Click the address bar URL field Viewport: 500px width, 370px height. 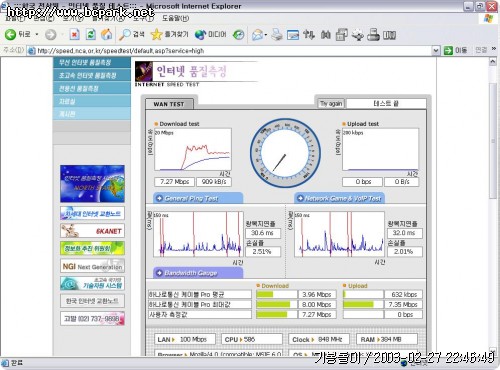[233, 51]
